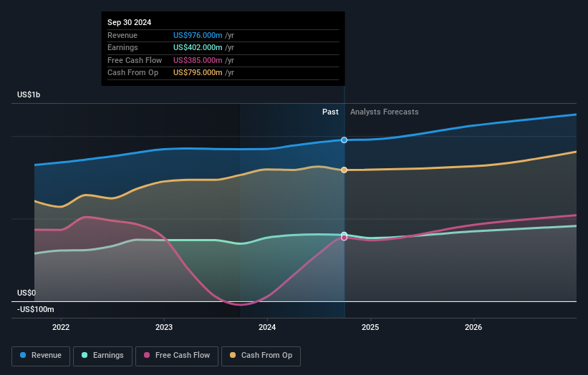
Task: Click the 2025 x-axis label
Action: (370, 328)
